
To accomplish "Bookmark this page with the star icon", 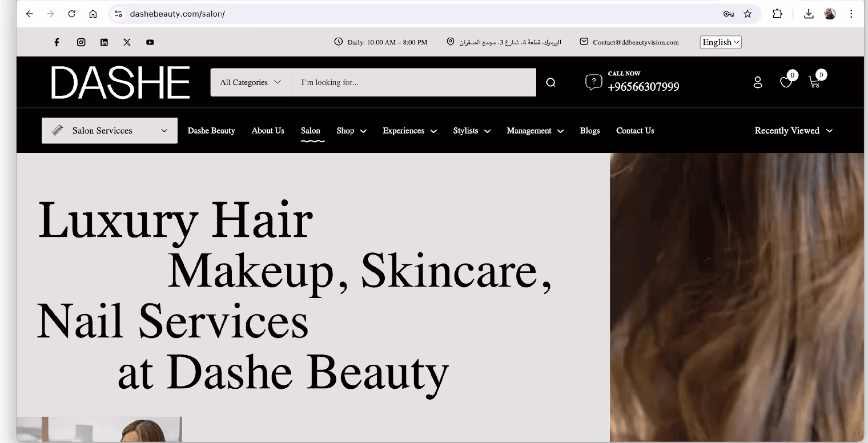I will click(x=748, y=14).
